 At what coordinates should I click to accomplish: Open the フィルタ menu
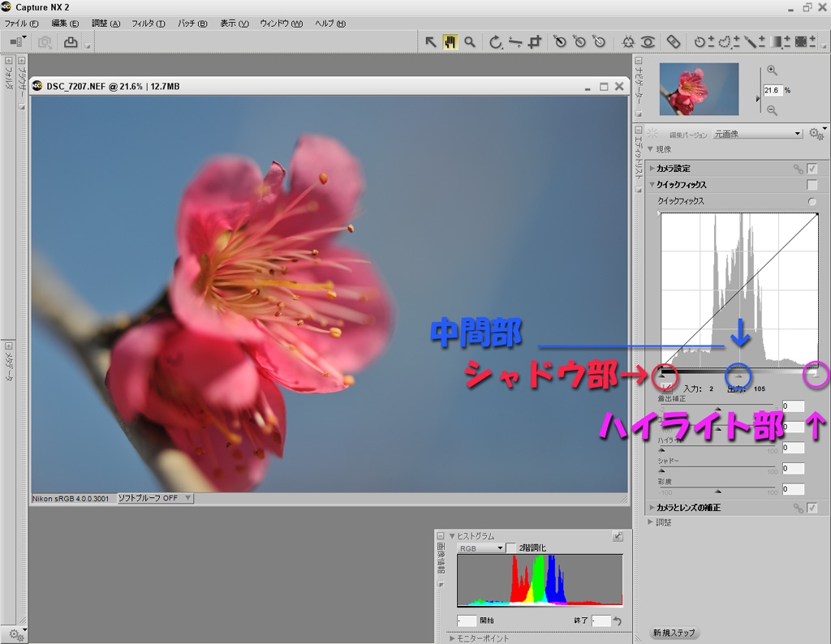coord(148,24)
